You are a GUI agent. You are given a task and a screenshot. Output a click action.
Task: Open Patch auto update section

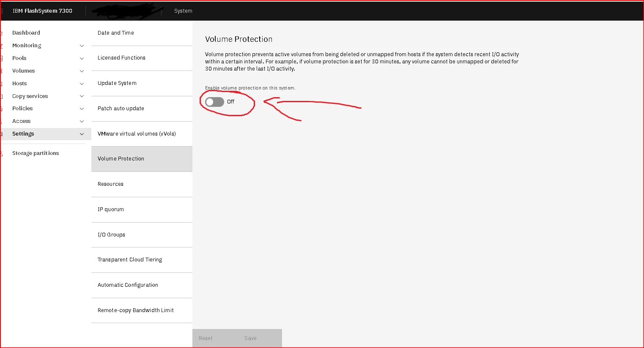click(x=142, y=109)
